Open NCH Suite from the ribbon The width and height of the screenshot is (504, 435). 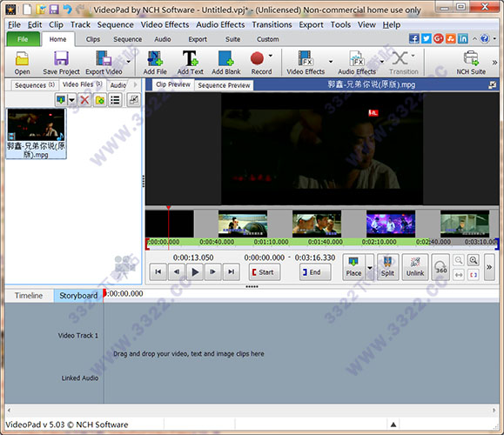pyautogui.click(x=471, y=63)
